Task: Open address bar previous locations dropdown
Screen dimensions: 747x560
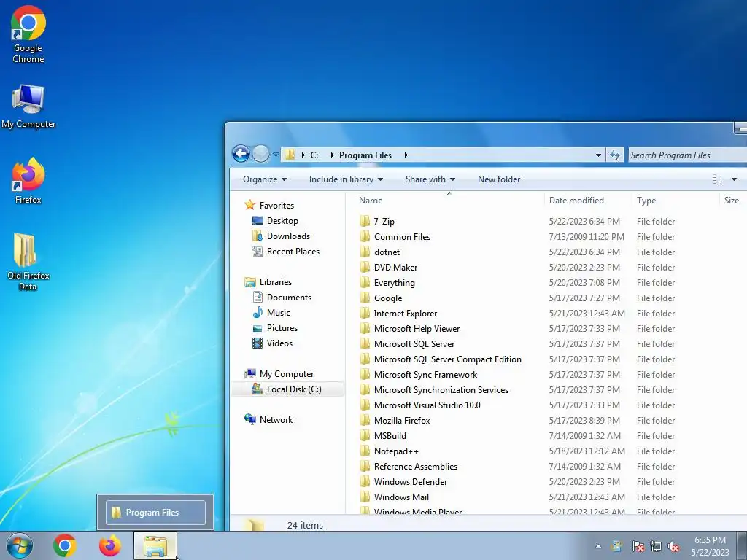Action: tap(598, 155)
